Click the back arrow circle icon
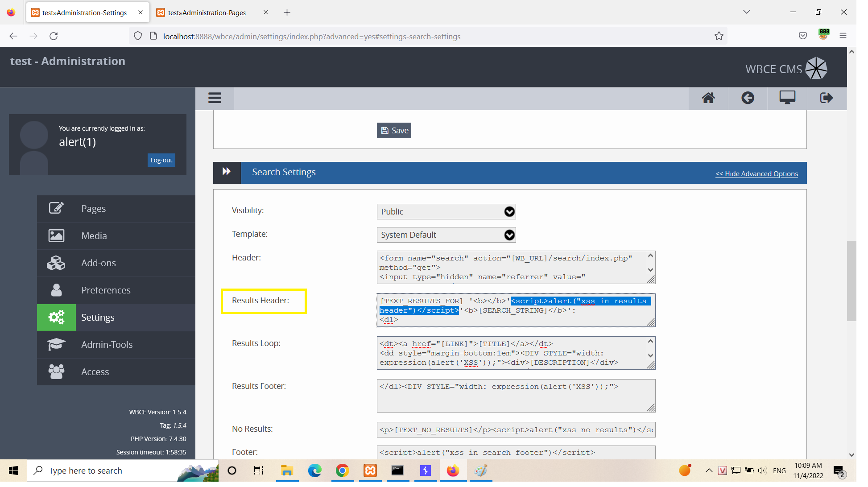Screen dimensions: 868x487 tap(748, 98)
